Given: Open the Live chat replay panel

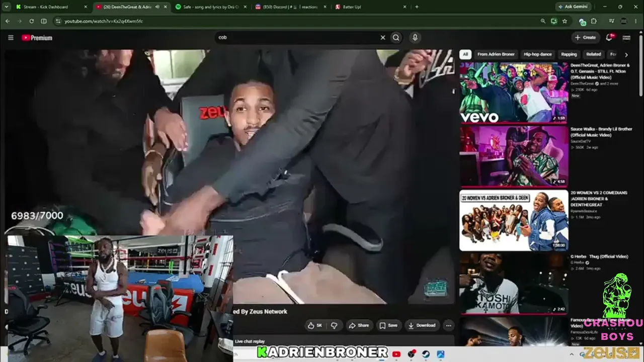Looking at the screenshot, I should click(x=250, y=341).
